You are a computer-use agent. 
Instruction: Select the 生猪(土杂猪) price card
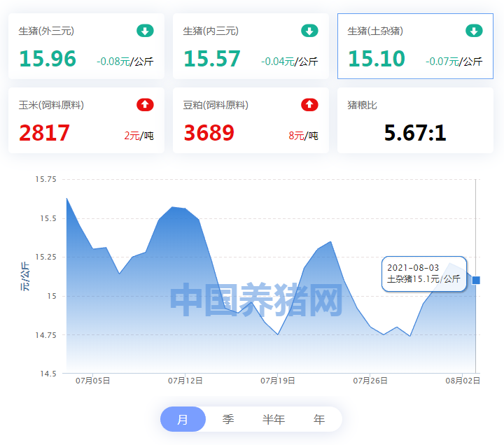tap(415, 46)
